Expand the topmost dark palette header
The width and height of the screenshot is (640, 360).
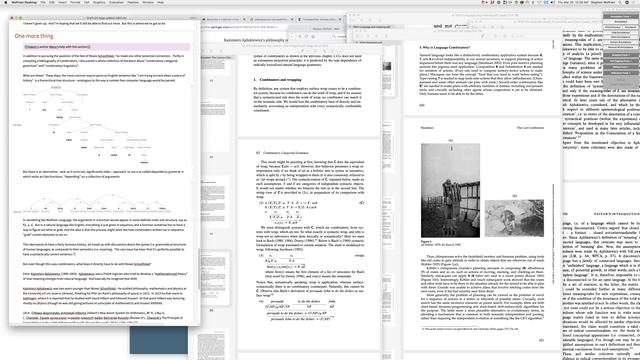pos(621,17)
